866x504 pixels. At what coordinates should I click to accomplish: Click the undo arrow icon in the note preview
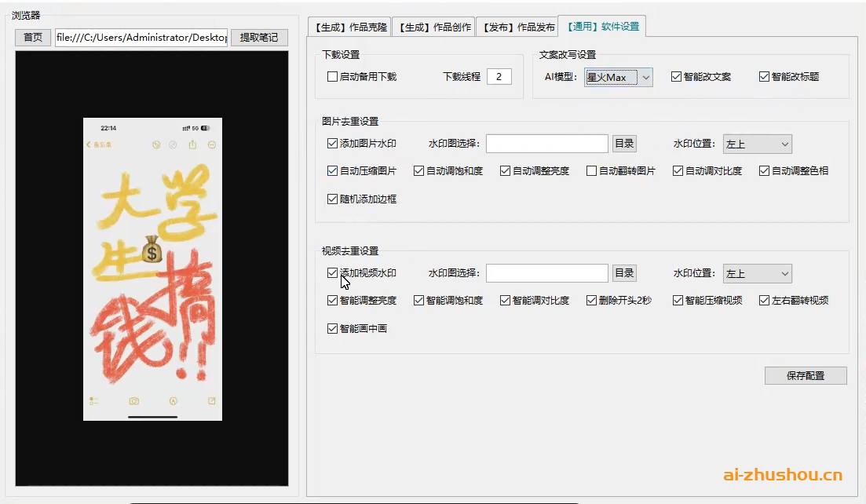pyautogui.click(x=157, y=144)
